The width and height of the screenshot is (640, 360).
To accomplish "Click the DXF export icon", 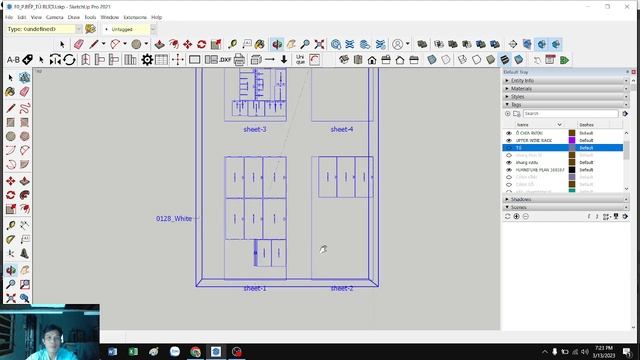I will [225, 60].
